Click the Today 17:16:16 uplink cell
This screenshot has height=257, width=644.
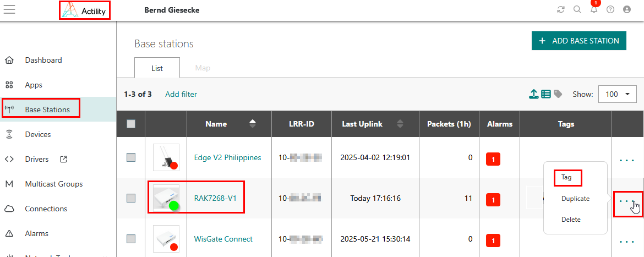click(375, 198)
